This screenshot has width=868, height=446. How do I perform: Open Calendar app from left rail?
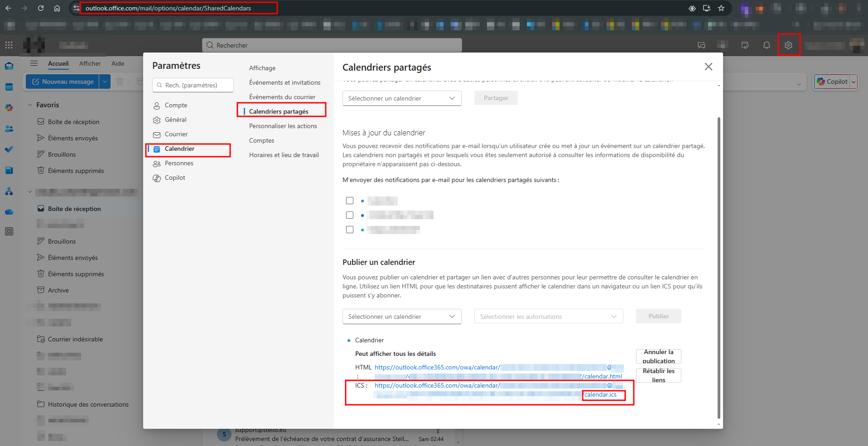[x=9, y=87]
